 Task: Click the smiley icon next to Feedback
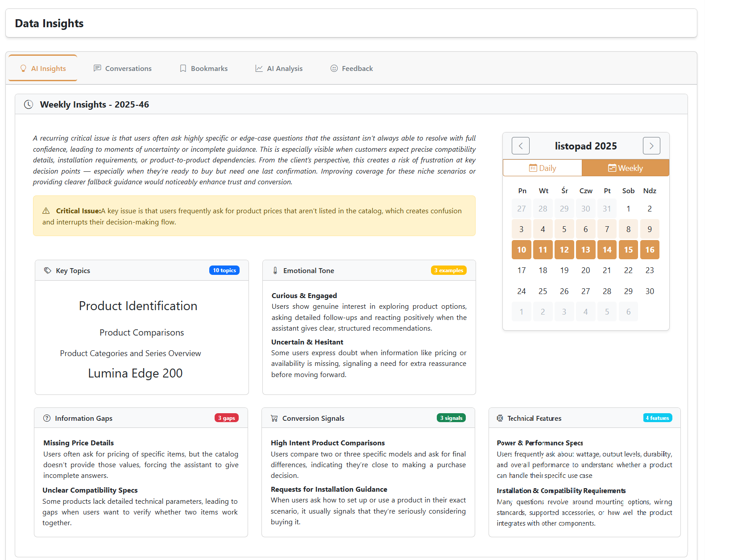(334, 68)
